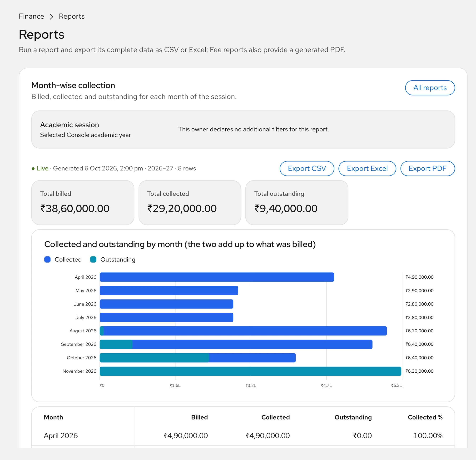
Task: Click the ₹4,90,000.00 chart value beside April
Action: pos(419,277)
